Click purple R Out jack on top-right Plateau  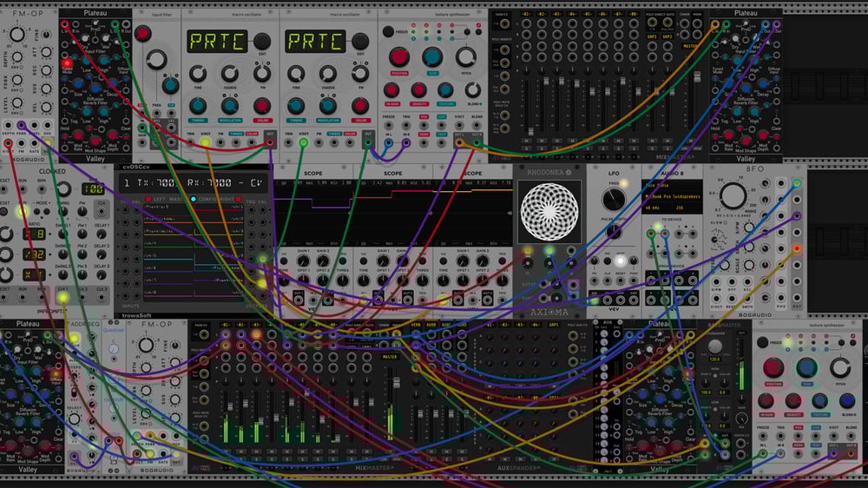click(x=777, y=24)
